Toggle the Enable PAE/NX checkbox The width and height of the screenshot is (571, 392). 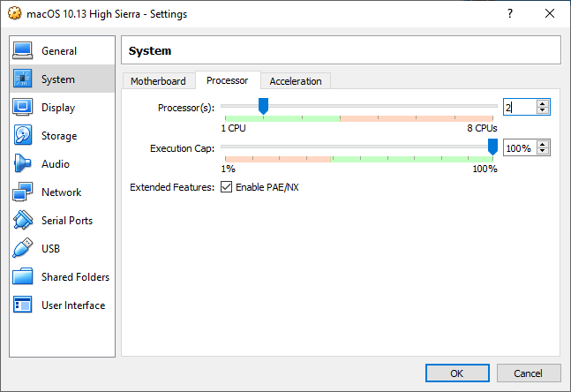tap(227, 187)
